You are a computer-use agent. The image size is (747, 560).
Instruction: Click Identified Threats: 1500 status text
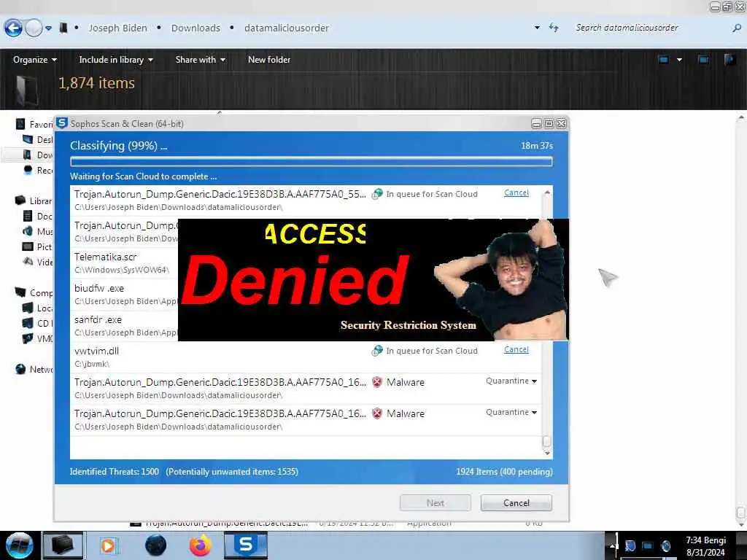pyautogui.click(x=115, y=472)
